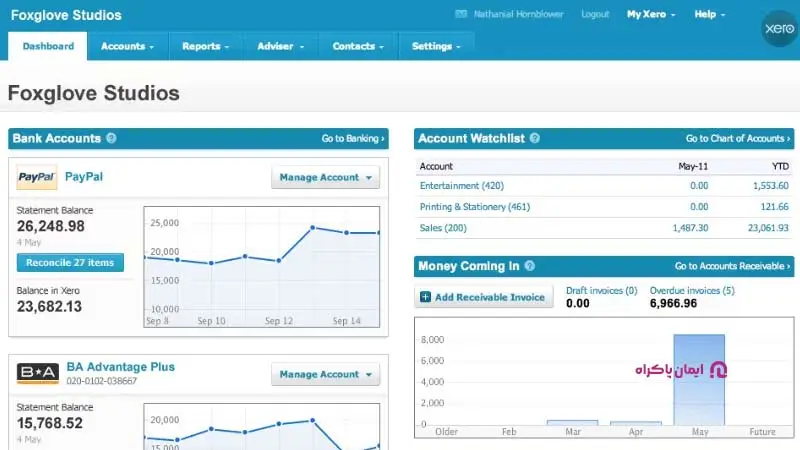
Task: Click the help icon next to Money Coming In
Action: point(530,266)
